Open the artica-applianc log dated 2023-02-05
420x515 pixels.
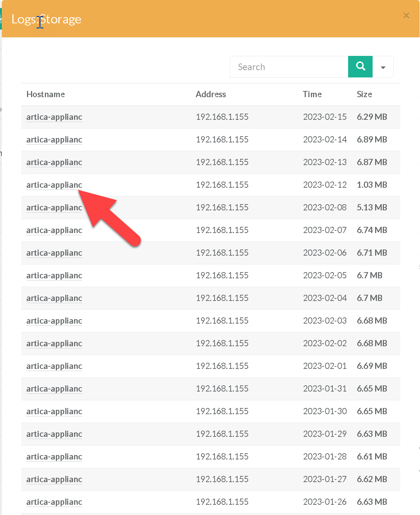(x=54, y=275)
